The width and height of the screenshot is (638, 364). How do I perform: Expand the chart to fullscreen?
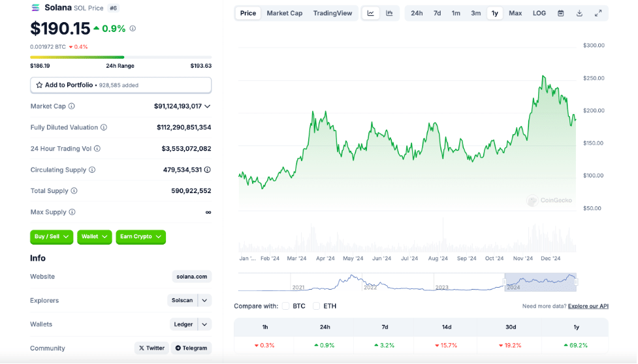coord(598,13)
